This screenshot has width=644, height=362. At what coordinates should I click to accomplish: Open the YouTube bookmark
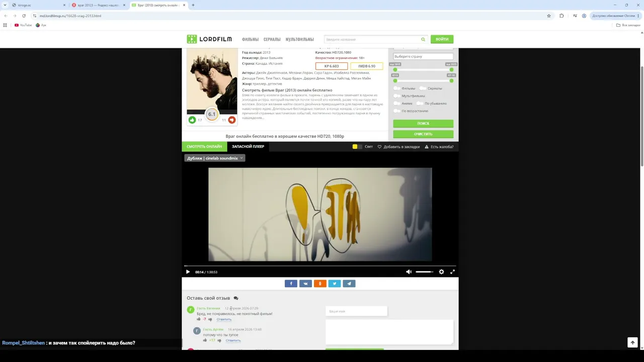click(x=23, y=25)
